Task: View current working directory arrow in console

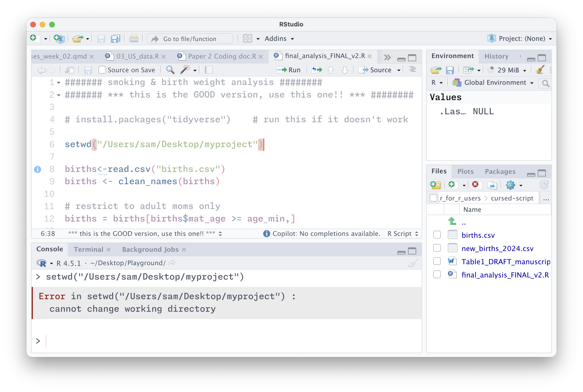Action: click(x=172, y=263)
